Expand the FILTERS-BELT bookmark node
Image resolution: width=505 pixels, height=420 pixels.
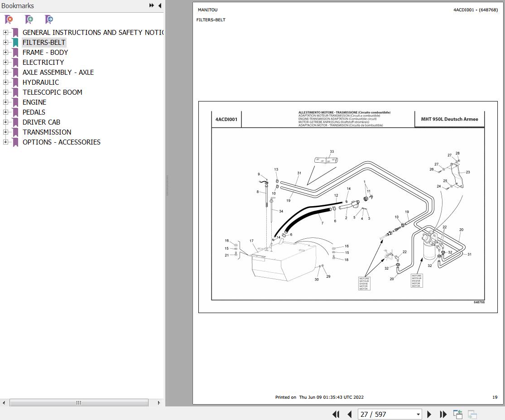[5, 43]
